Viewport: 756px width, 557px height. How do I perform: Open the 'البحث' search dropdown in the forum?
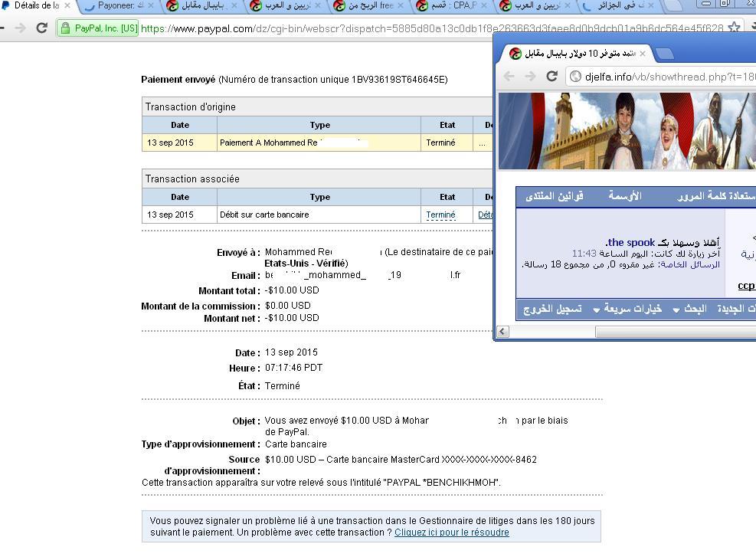tap(690, 309)
